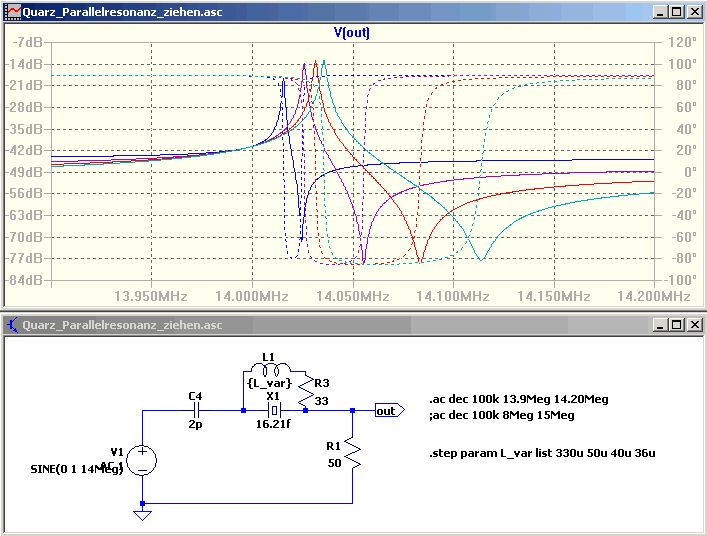Click the L1 inductor name label

tap(268, 357)
